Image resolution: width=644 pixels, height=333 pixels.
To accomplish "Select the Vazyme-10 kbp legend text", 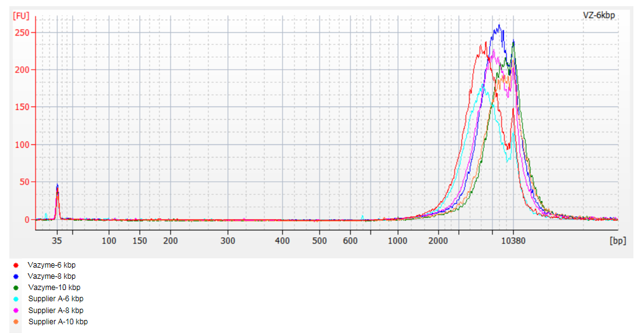I will point(54,288).
